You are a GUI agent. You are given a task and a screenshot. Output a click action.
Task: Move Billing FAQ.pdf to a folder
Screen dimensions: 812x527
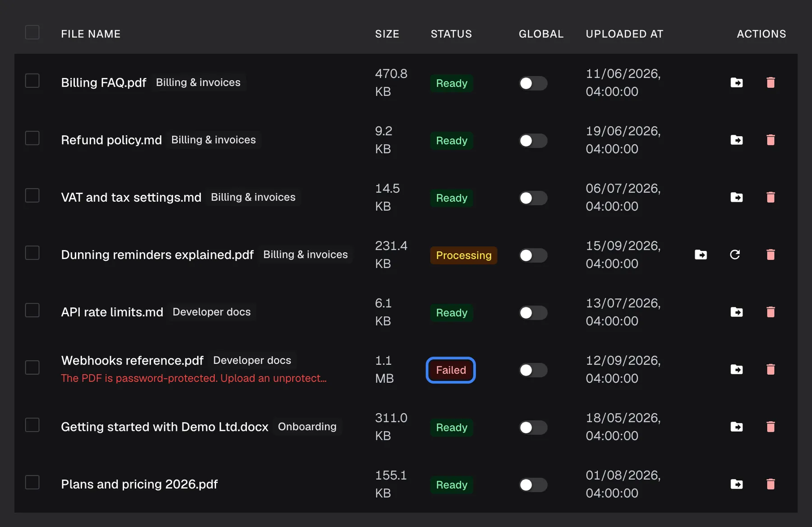[737, 83]
